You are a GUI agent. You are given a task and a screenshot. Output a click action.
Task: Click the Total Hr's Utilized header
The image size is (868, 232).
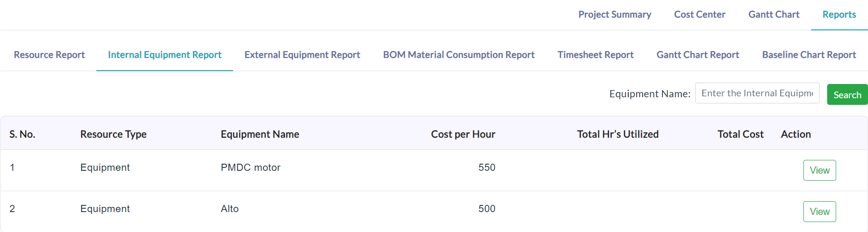click(618, 134)
